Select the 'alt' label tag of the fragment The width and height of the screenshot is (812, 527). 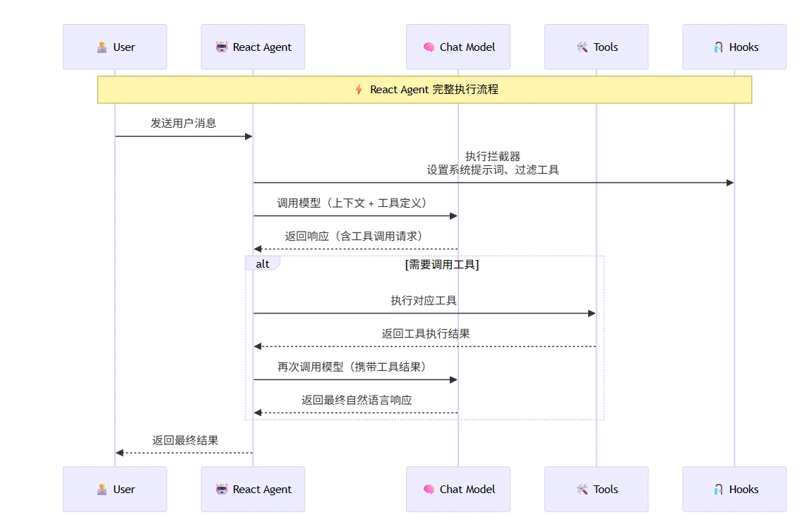(263, 264)
